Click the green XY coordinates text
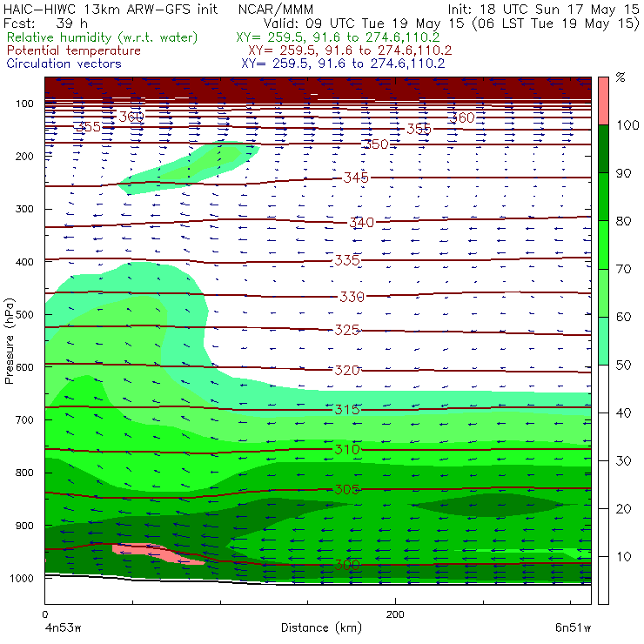This screenshot has height=644, width=644. pyautogui.click(x=338, y=37)
